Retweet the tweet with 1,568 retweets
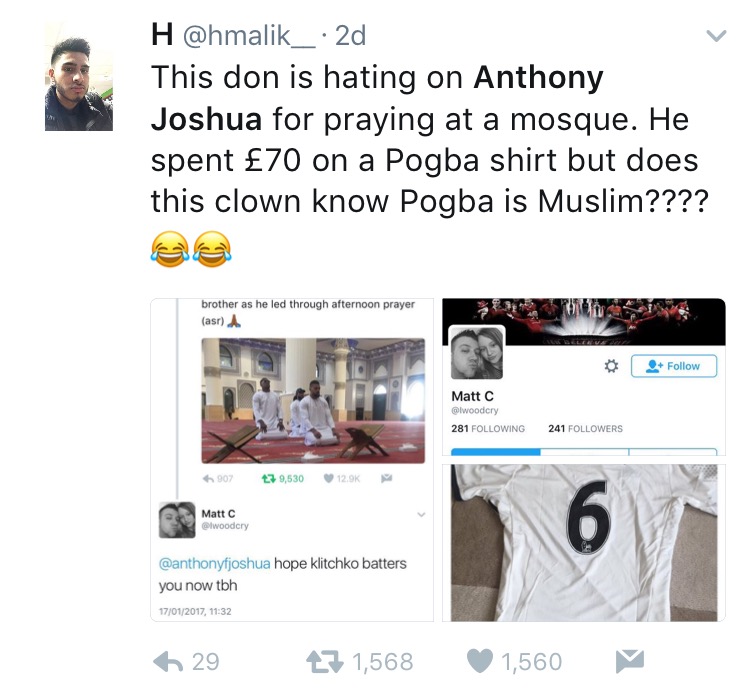 click(325, 662)
